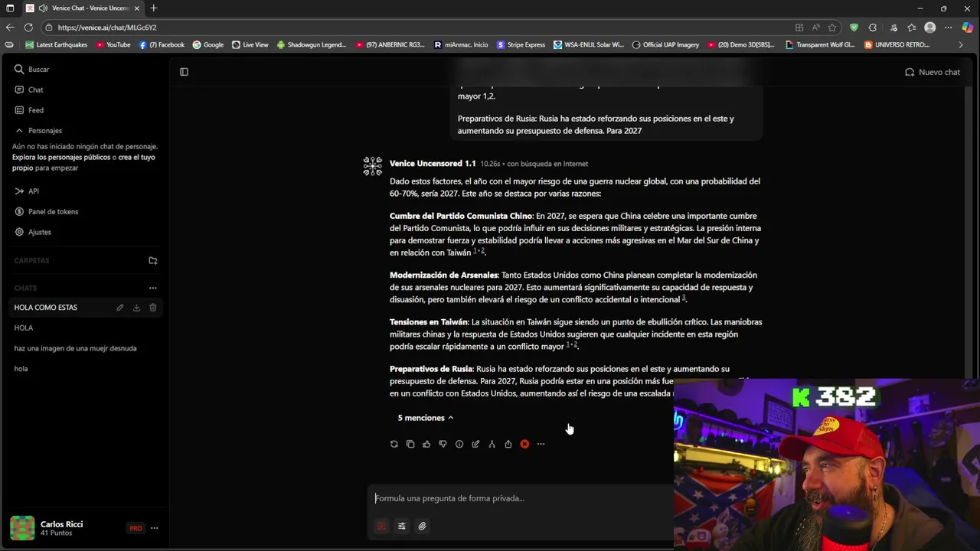Start a Nuevo chat
The image size is (980, 551).
pyautogui.click(x=932, y=72)
